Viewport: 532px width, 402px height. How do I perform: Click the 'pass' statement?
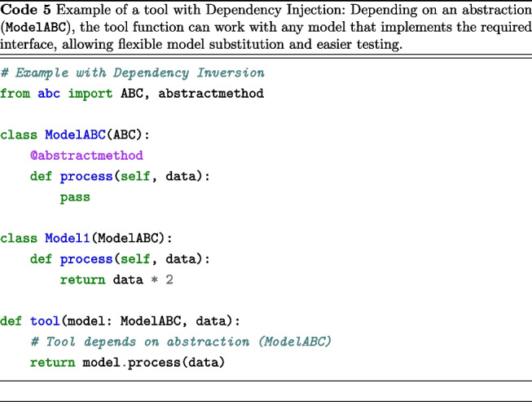click(x=75, y=197)
